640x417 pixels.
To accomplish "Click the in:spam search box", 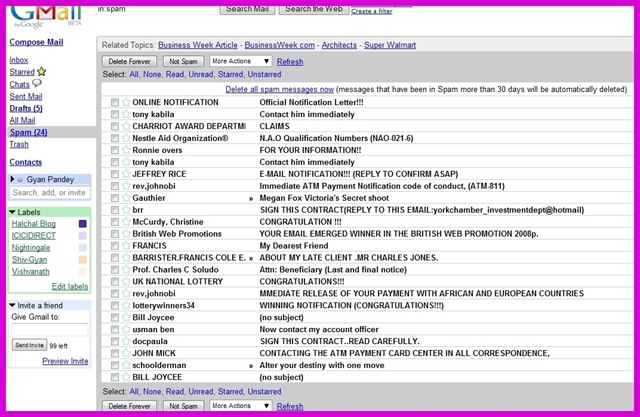I will click(156, 9).
